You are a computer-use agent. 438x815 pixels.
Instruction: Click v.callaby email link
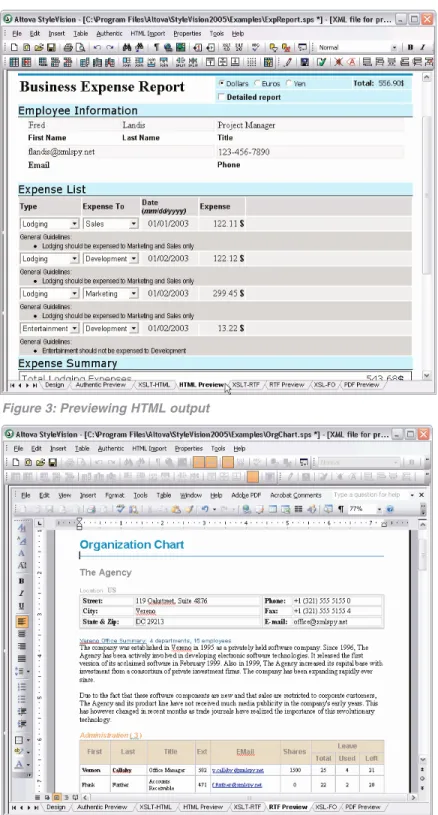[237, 770]
